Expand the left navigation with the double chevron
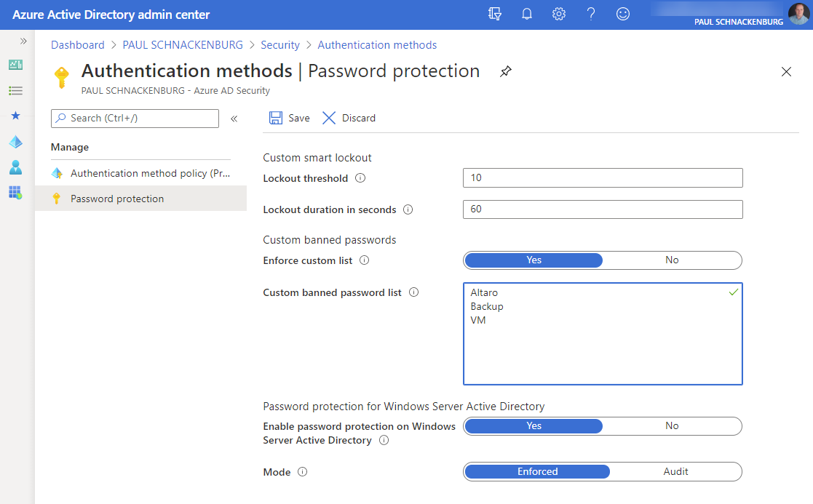 pyautogui.click(x=23, y=41)
